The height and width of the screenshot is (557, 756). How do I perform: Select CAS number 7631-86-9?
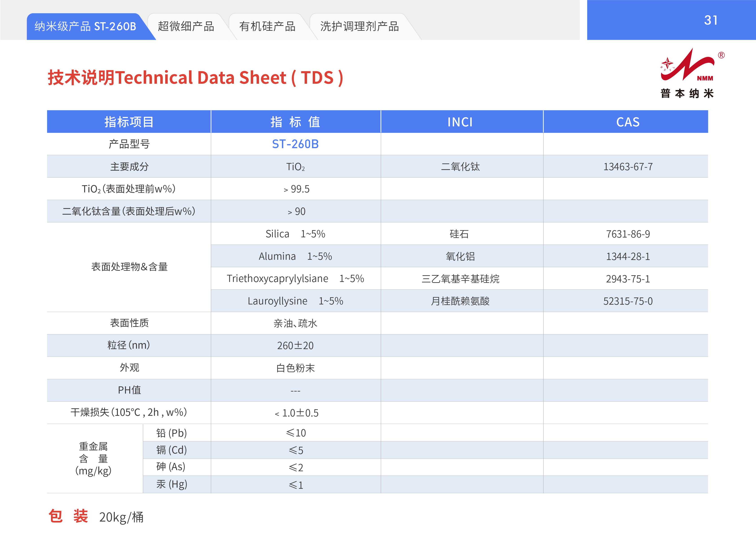coord(628,234)
